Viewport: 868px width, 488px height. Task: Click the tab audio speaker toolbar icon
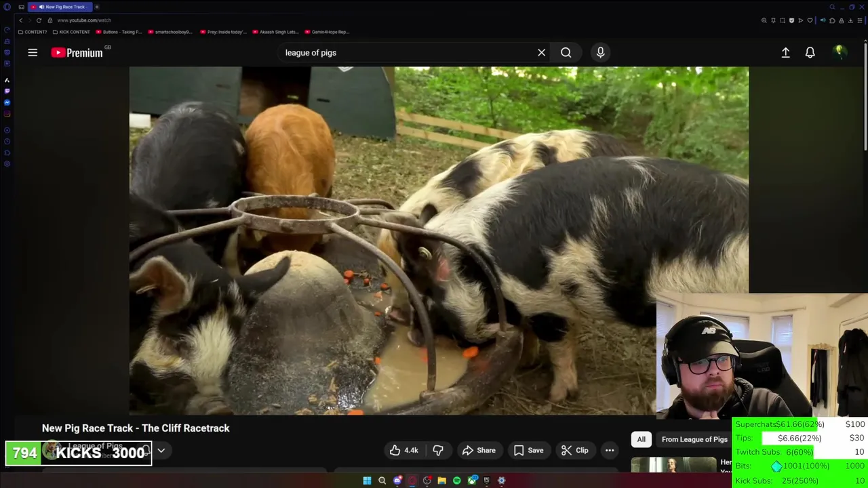823,20
